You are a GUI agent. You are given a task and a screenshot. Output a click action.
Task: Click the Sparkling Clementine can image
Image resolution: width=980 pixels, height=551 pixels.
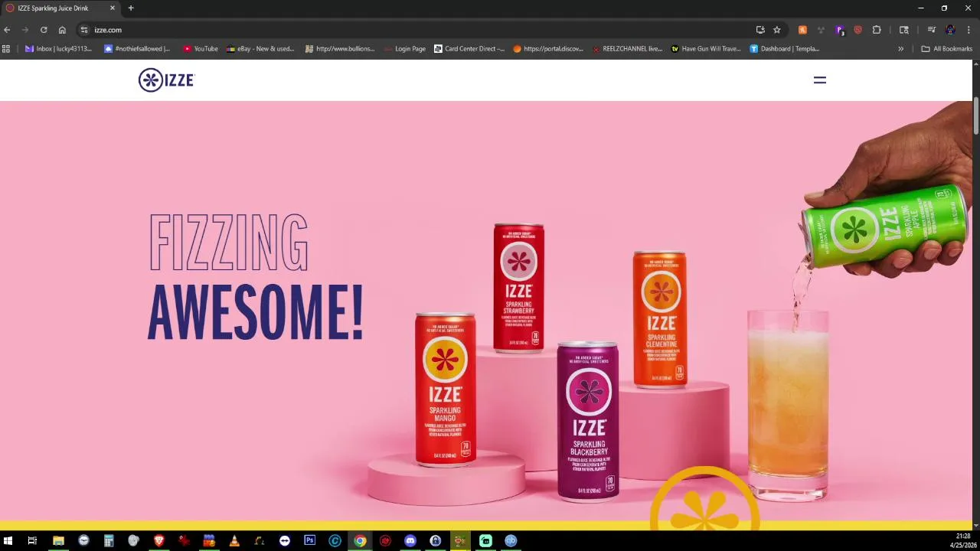pos(660,319)
